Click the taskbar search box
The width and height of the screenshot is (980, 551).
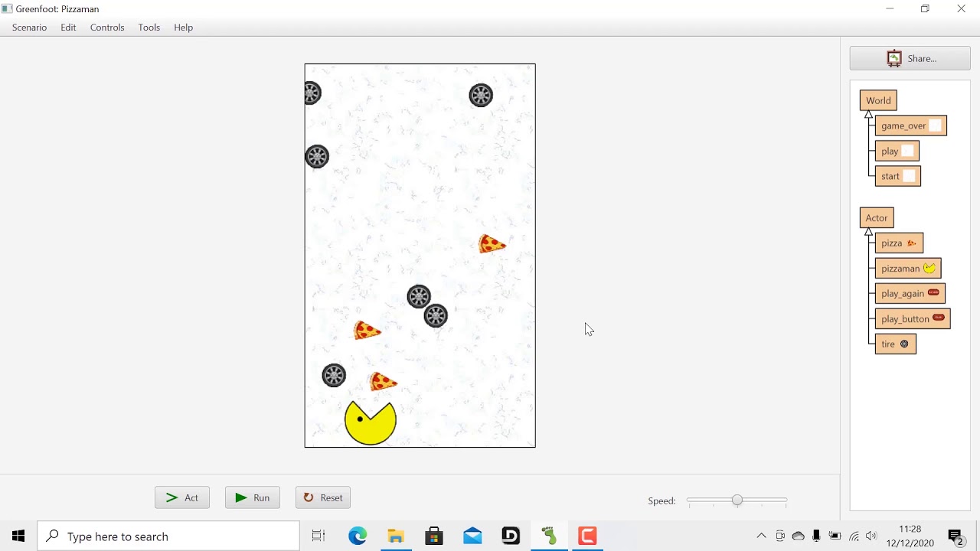point(168,536)
